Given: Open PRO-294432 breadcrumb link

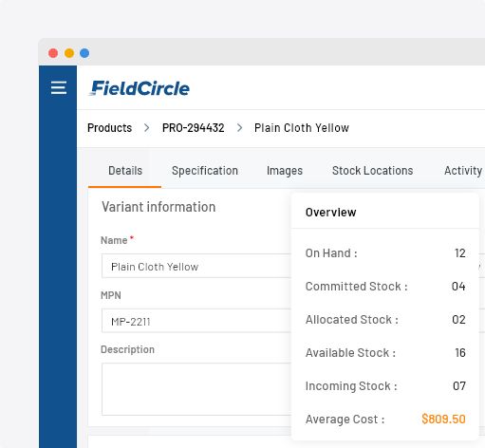Looking at the screenshot, I should (x=193, y=128).
